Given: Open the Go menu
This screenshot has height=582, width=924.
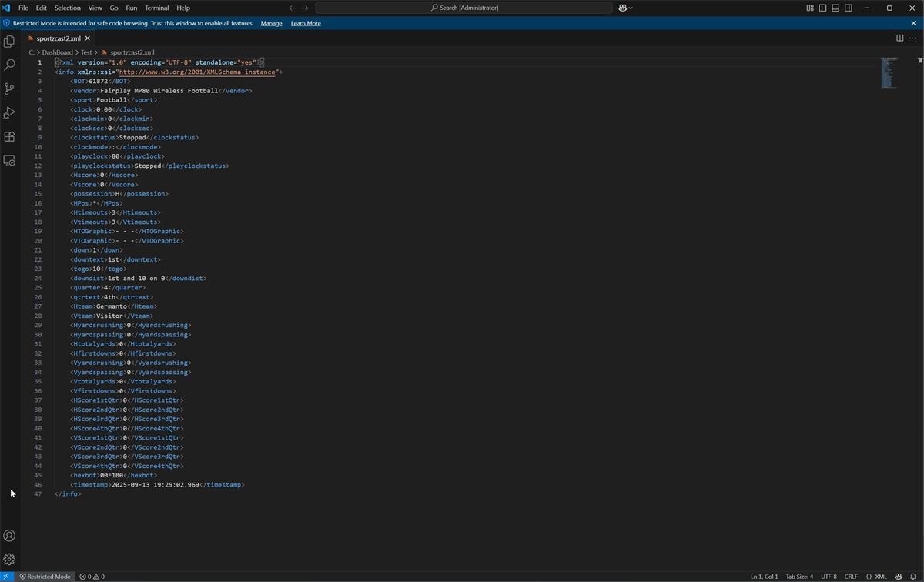Looking at the screenshot, I should (x=114, y=8).
